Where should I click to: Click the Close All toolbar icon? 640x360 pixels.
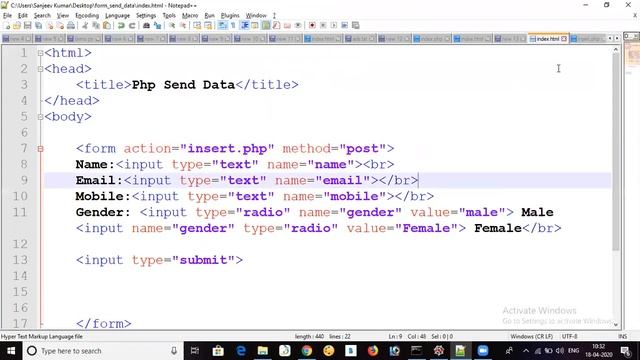click(x=60, y=25)
